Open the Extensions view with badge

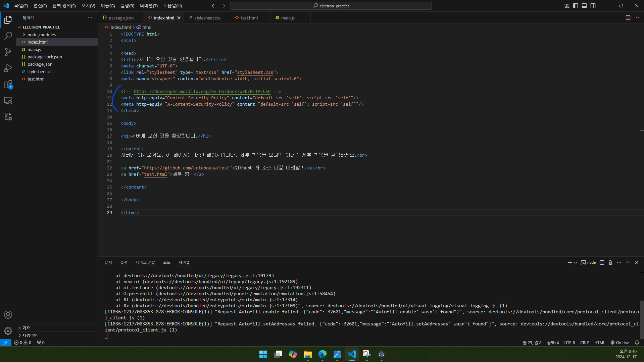[x=8, y=84]
